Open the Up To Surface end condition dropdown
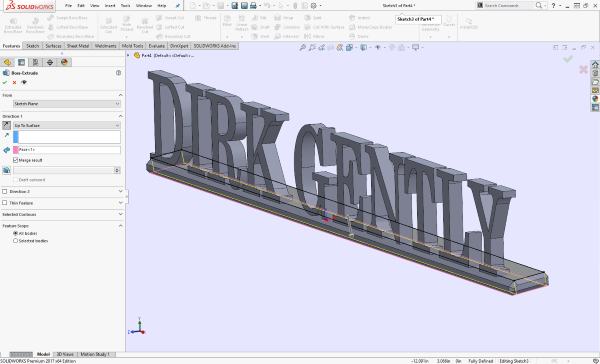This screenshot has width=600, height=364. [67, 125]
